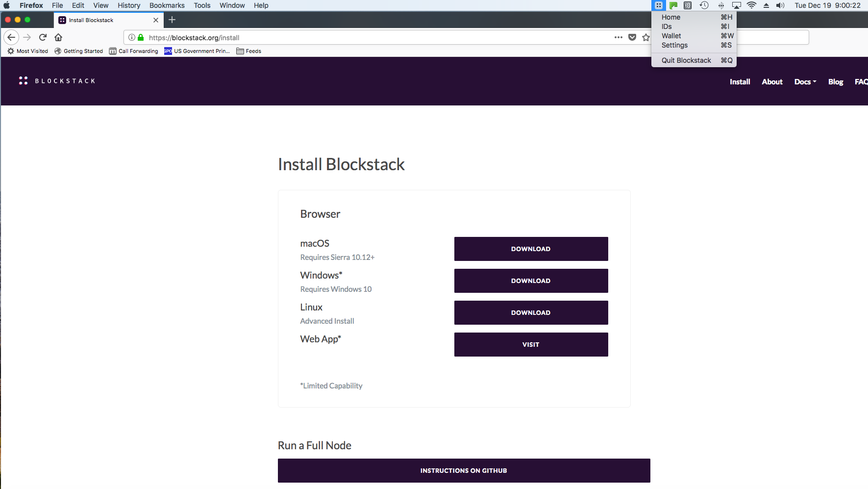868x489 pixels.
Task: Open the Firefox application menu
Action: pos(31,5)
